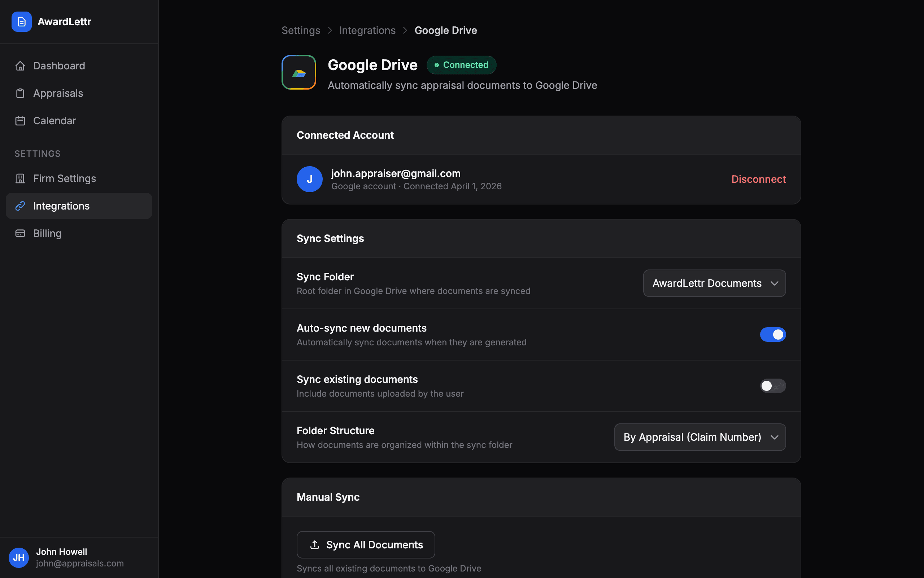Click the JH user avatar
This screenshot has height=578, width=924.
point(19,557)
